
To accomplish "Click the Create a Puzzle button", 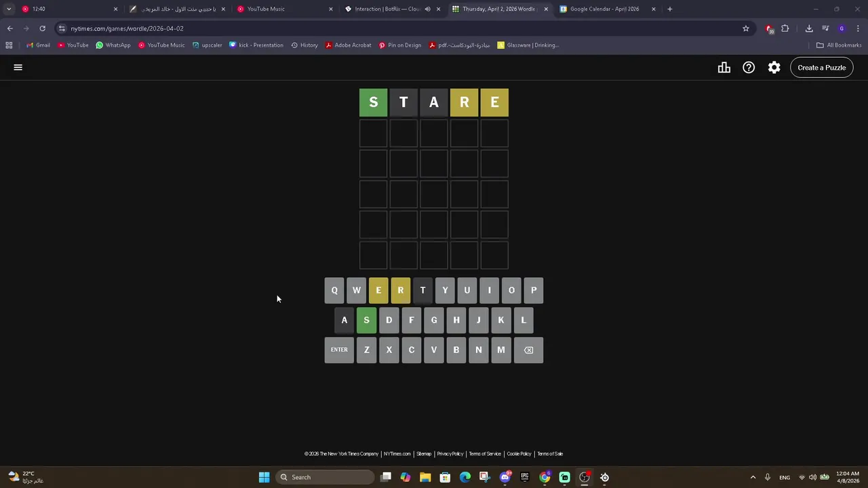I will click(821, 67).
